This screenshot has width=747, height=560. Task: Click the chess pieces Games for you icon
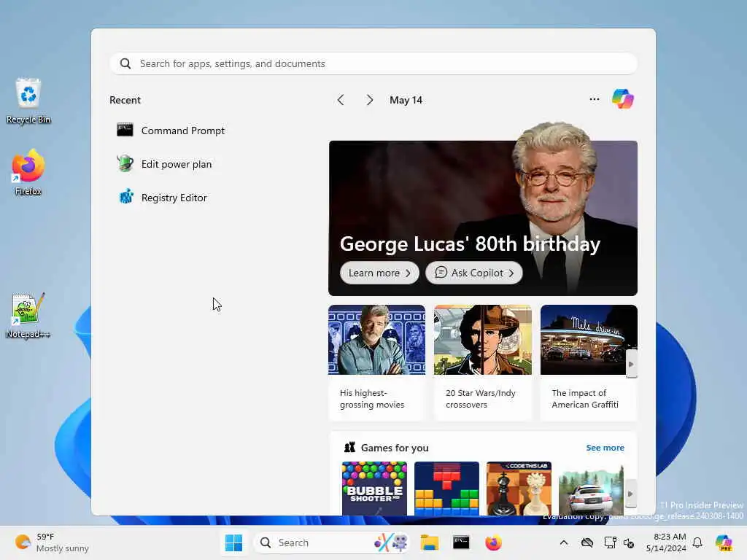coord(349,447)
